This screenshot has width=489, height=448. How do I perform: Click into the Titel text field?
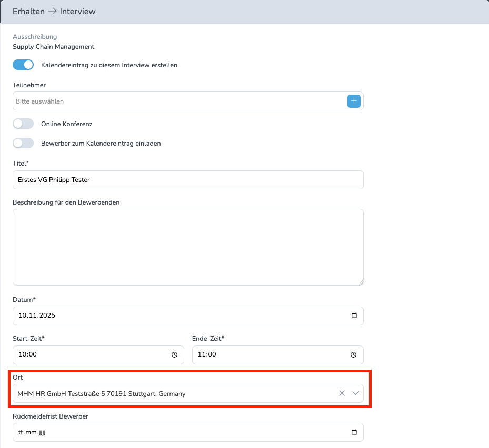pos(187,180)
